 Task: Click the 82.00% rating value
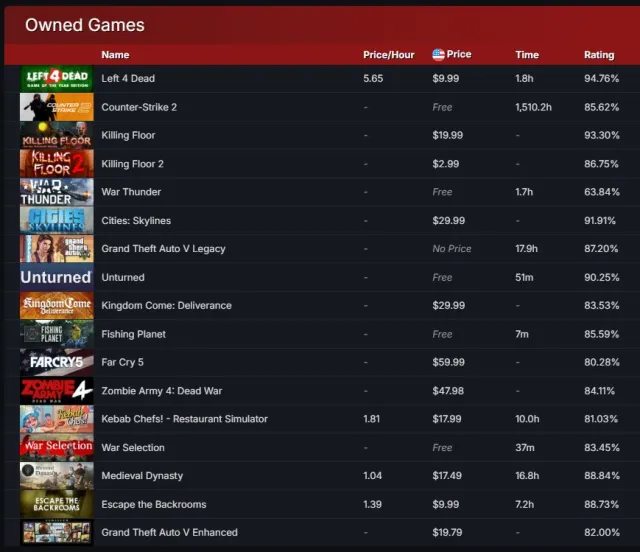click(x=602, y=532)
